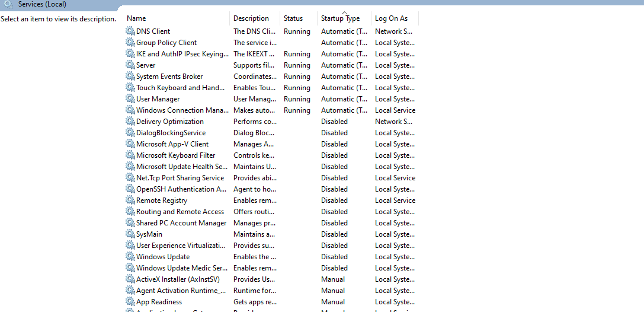Click the Net.Tcp Port Sharing Service icon
The height and width of the screenshot is (312, 644).
point(130,177)
